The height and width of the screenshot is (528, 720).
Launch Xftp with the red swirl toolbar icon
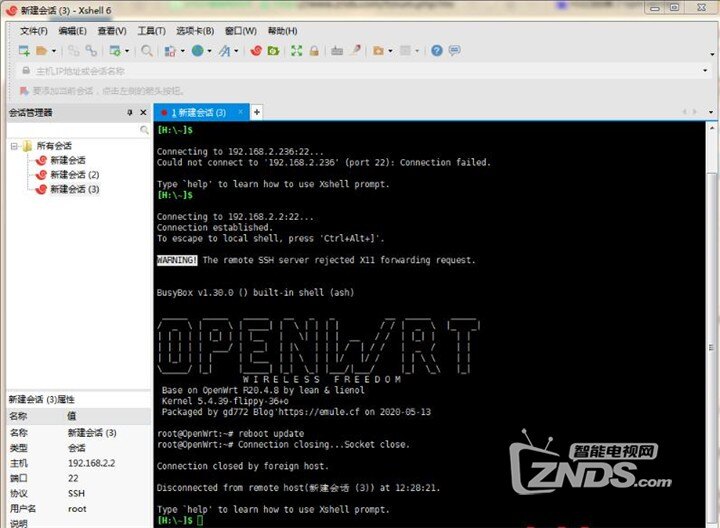tap(256, 51)
